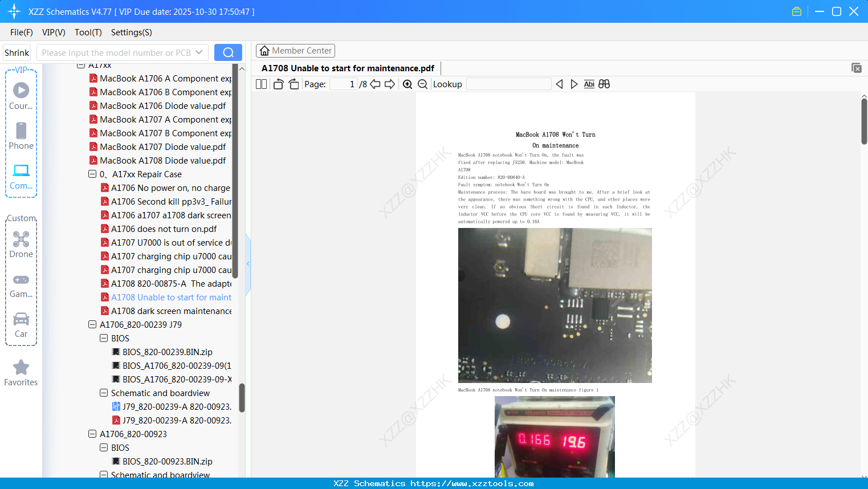Open the Game console category

pyautogui.click(x=21, y=285)
